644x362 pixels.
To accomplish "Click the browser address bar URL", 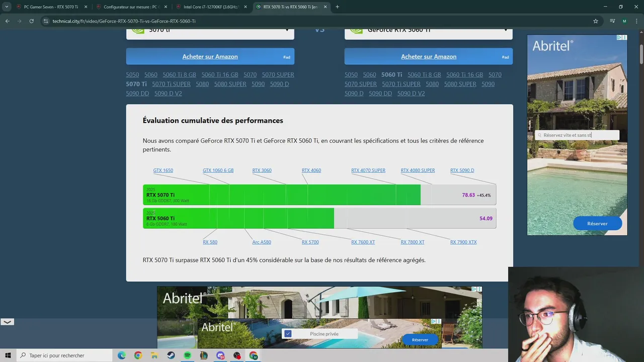I will [124, 21].
